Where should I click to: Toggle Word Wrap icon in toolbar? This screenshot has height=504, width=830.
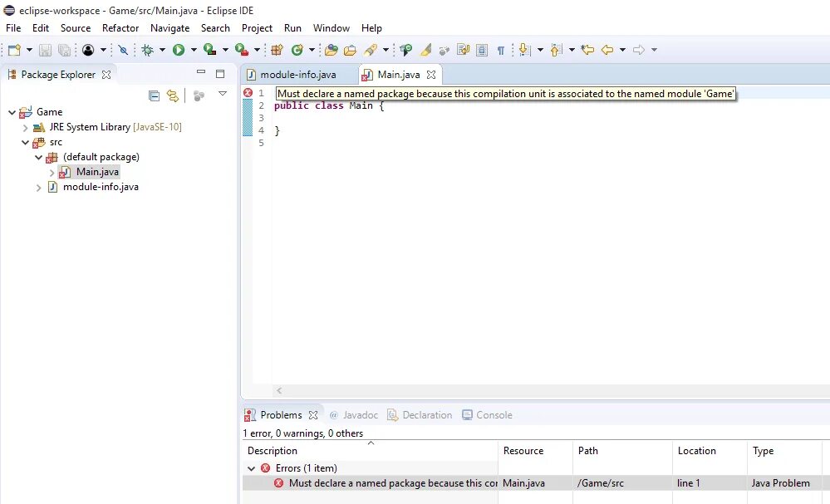click(463, 50)
